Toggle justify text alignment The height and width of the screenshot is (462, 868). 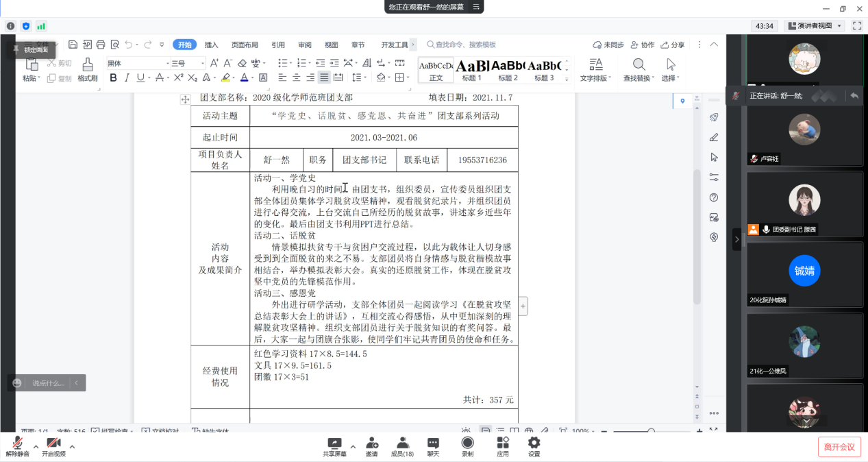[324, 78]
